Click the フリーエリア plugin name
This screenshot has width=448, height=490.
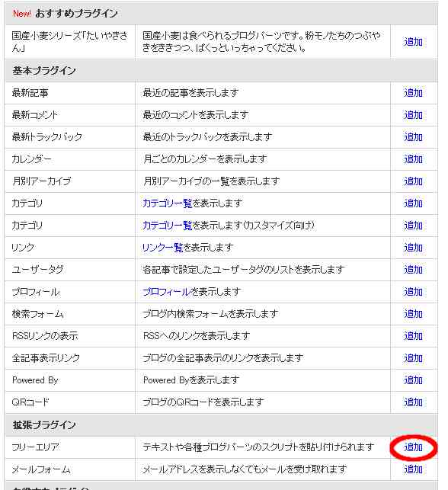(x=35, y=447)
